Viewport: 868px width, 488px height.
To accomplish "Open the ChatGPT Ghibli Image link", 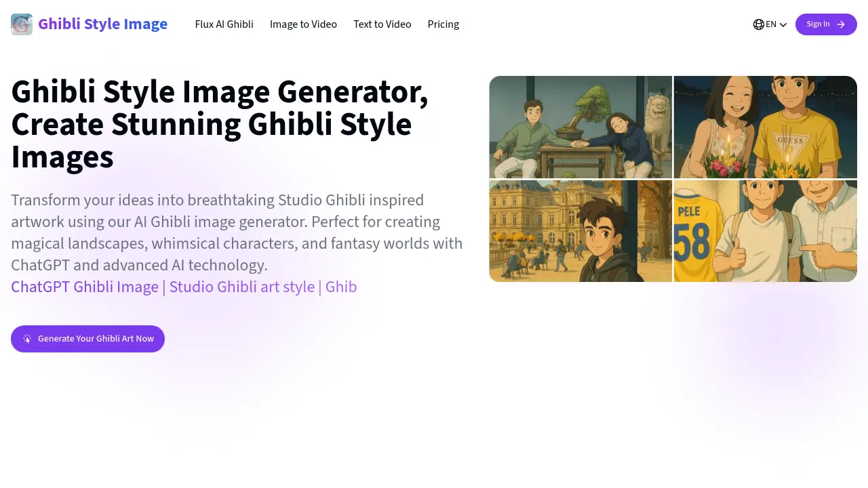I will click(x=85, y=287).
